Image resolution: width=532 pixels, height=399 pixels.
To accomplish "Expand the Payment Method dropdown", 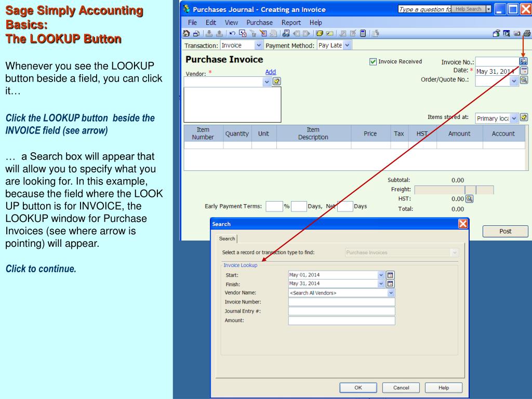I will [347, 45].
